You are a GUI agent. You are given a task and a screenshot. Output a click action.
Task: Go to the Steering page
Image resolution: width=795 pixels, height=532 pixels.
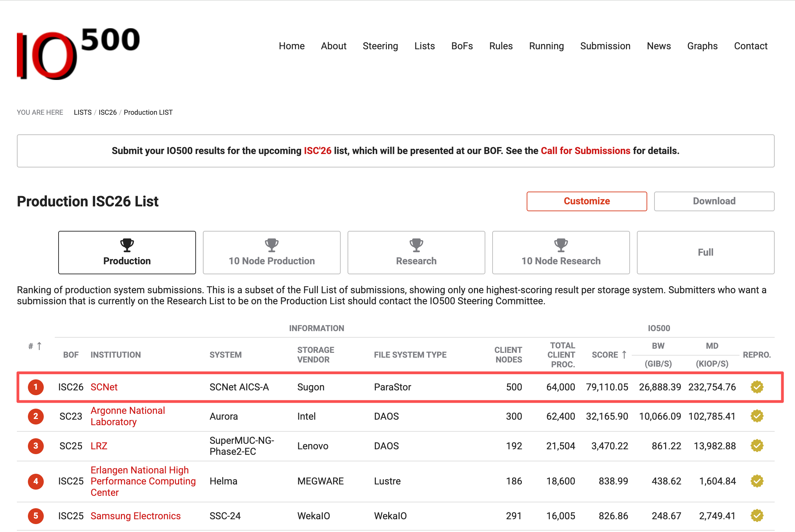(380, 46)
